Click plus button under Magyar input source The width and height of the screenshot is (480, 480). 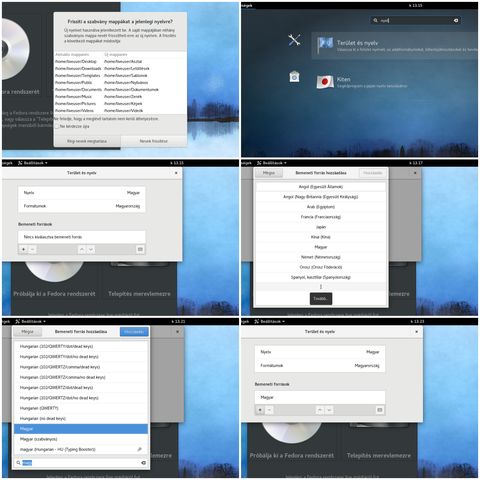coord(260,410)
